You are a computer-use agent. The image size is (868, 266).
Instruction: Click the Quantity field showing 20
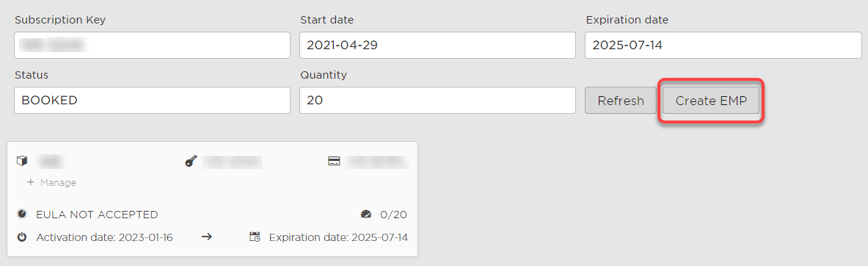click(437, 101)
